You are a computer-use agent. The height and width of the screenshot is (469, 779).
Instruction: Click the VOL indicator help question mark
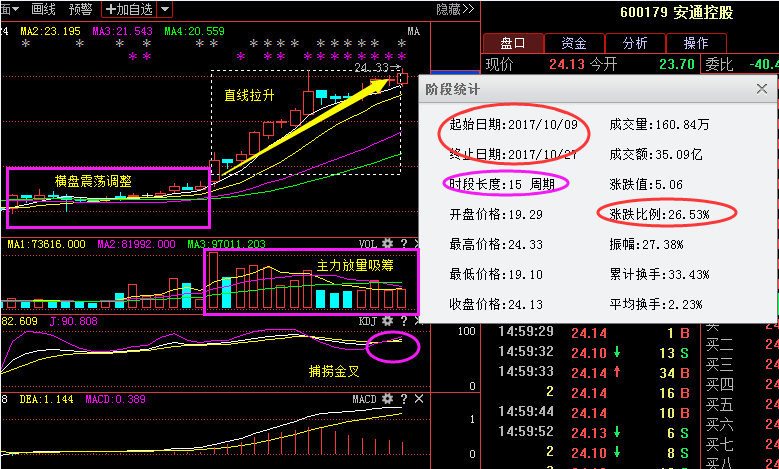[403, 244]
